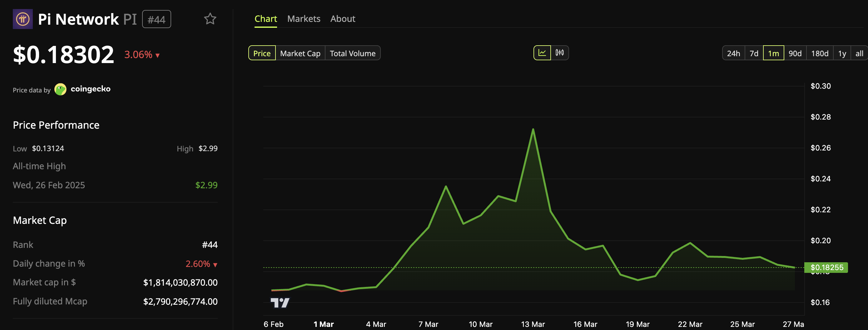Open the About tab
The height and width of the screenshot is (330, 868).
coord(343,19)
